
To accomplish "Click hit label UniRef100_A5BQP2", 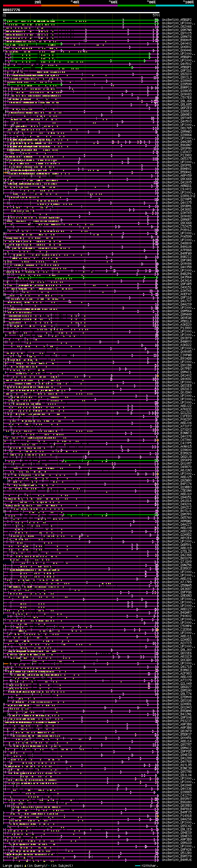I will (x=177, y=20).
